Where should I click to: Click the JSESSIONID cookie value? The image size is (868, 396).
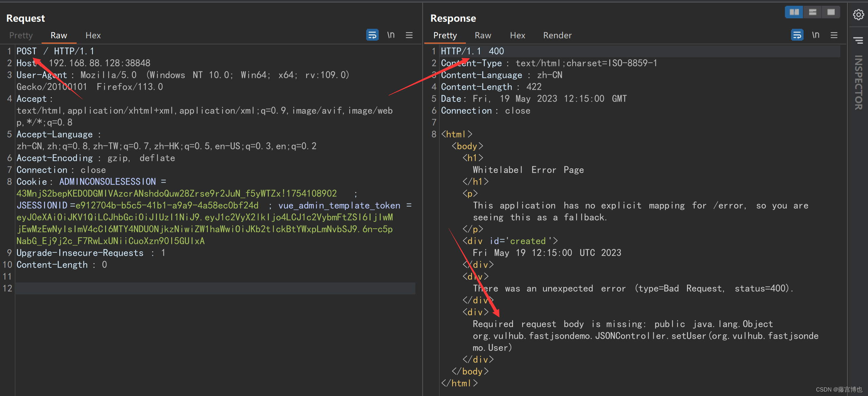(167, 205)
